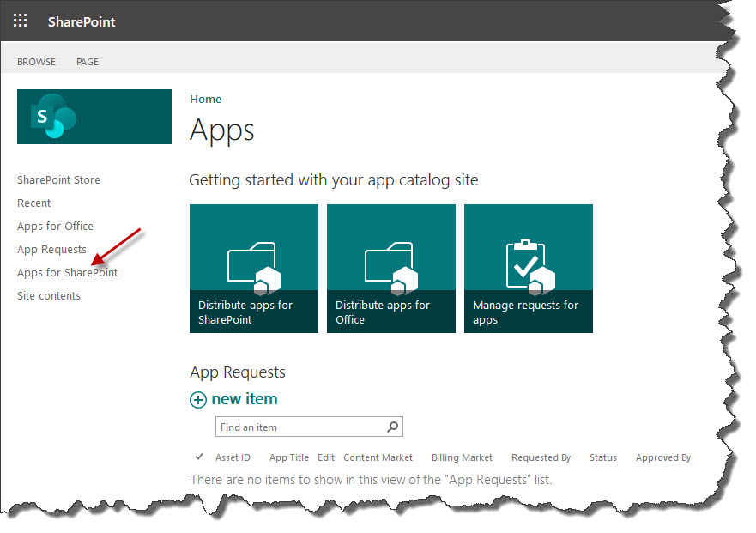Open SharePoint Store navigation link
Screen dimensions: 756x533
coord(59,180)
